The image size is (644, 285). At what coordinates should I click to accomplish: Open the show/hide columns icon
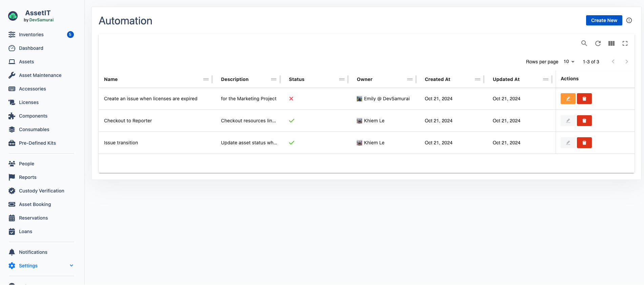click(x=611, y=43)
